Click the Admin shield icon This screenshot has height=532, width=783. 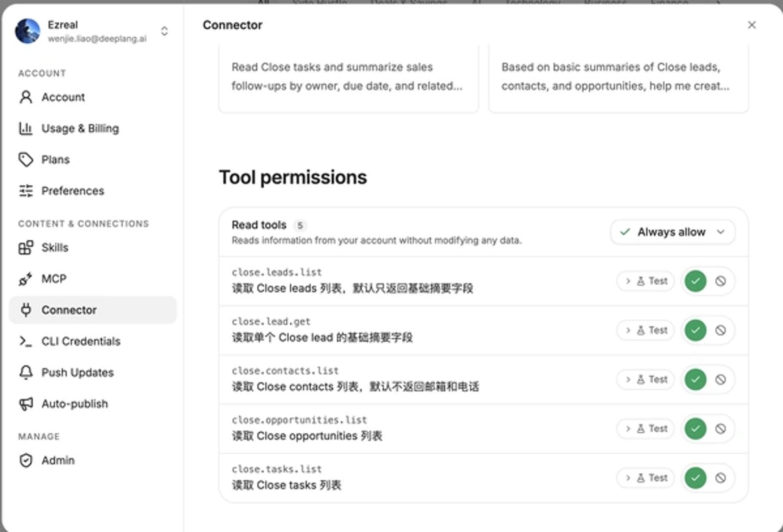[26, 460]
